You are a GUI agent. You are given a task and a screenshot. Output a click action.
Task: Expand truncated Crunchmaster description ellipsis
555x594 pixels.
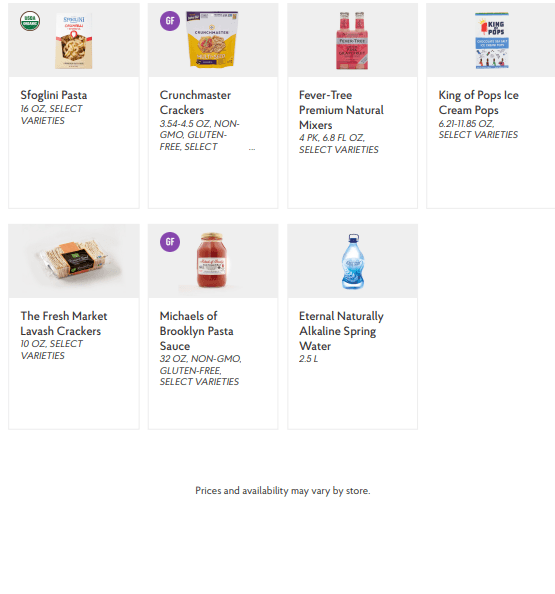click(x=252, y=149)
